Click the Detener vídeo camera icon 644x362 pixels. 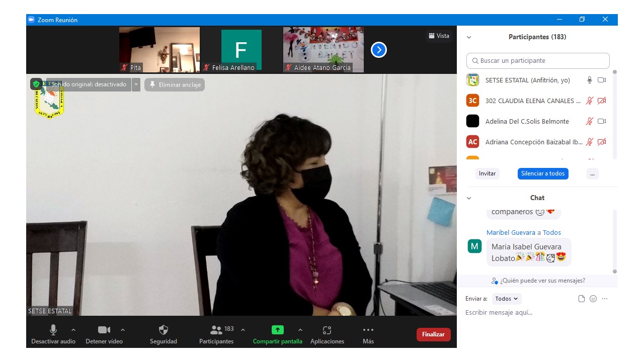pos(104,330)
